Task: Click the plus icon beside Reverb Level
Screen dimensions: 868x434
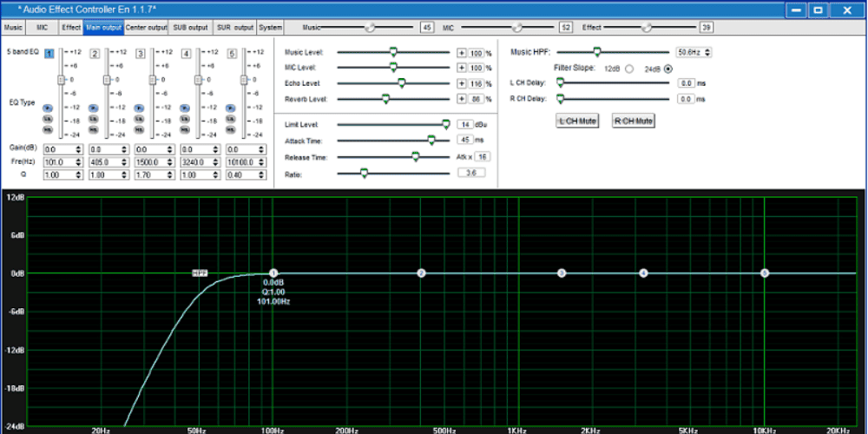Action: (x=461, y=99)
